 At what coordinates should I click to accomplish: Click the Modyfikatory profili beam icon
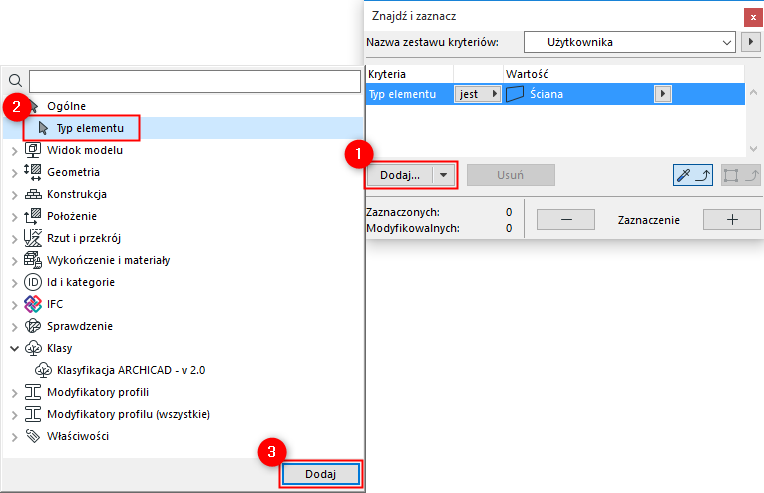pos(33,392)
